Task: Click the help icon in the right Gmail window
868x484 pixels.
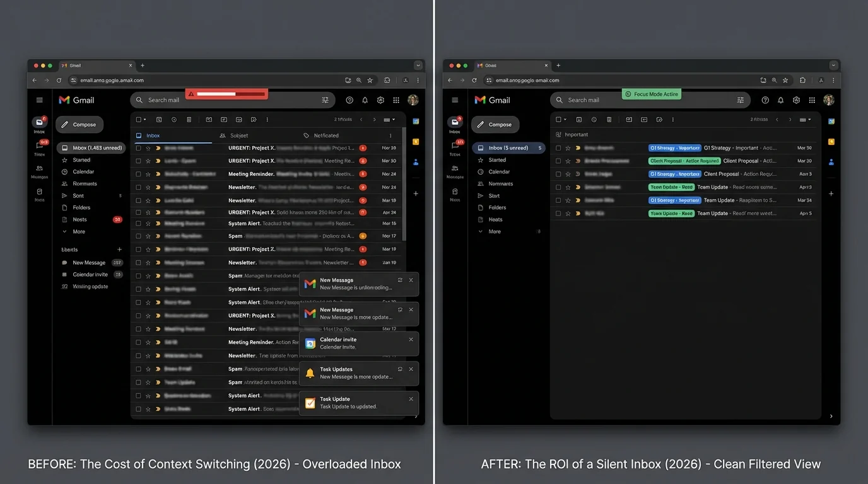Action: point(765,100)
